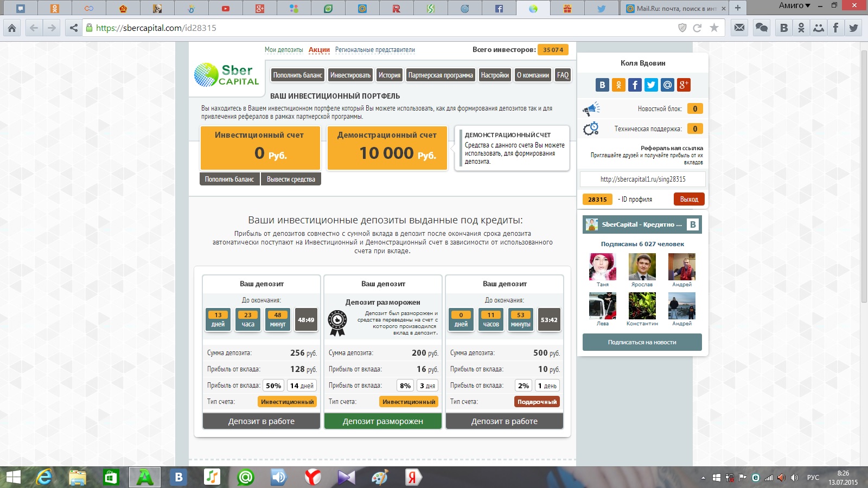The width and height of the screenshot is (868, 488).
Task: Open Лева's subscriber avatar
Action: 603,306
